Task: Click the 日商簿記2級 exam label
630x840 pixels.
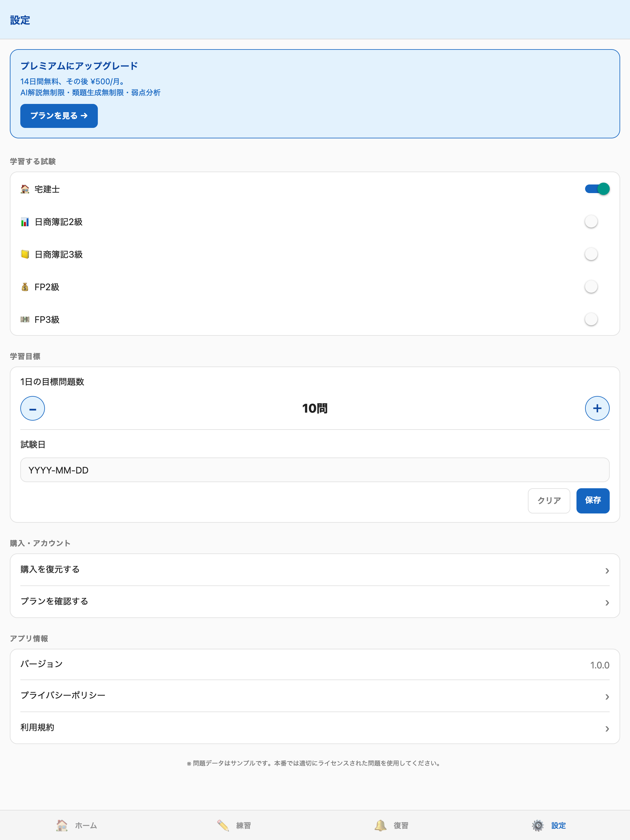Action: [58, 222]
